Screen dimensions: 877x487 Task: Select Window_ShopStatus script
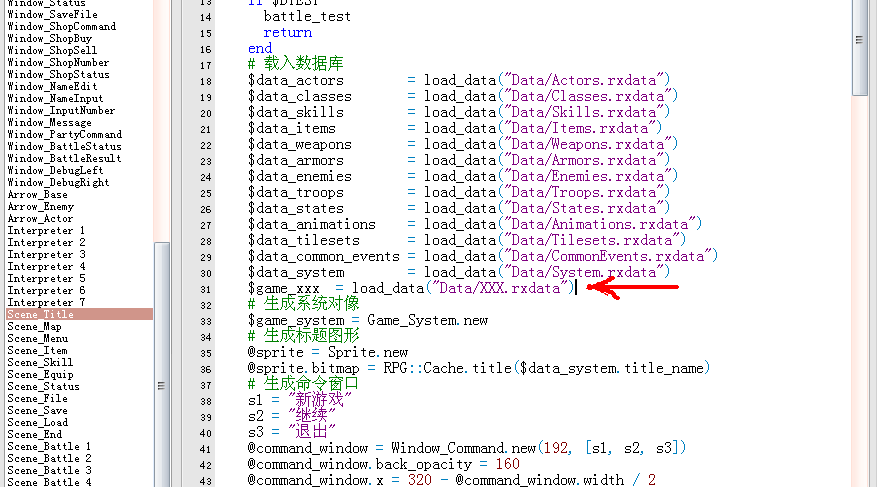58,74
